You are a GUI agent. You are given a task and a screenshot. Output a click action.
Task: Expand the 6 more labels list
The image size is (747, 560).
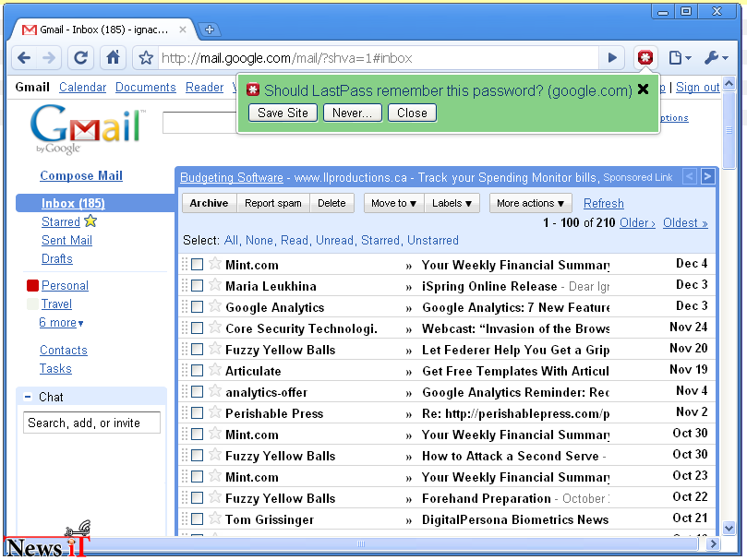[x=62, y=322]
